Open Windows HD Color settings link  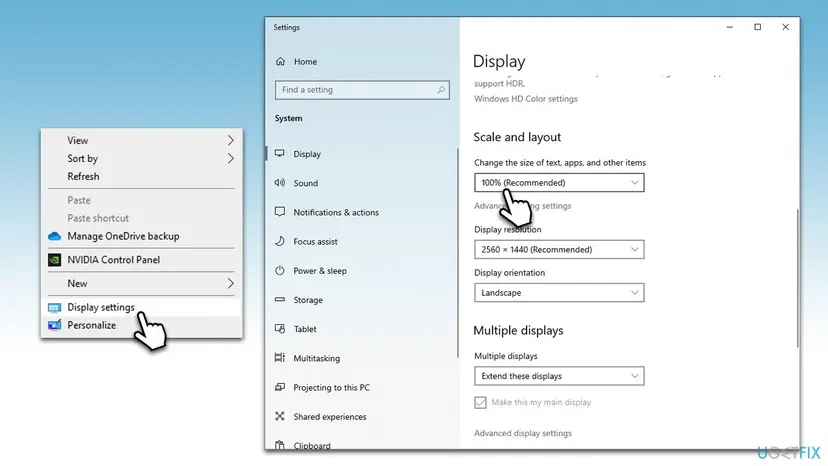pos(525,99)
